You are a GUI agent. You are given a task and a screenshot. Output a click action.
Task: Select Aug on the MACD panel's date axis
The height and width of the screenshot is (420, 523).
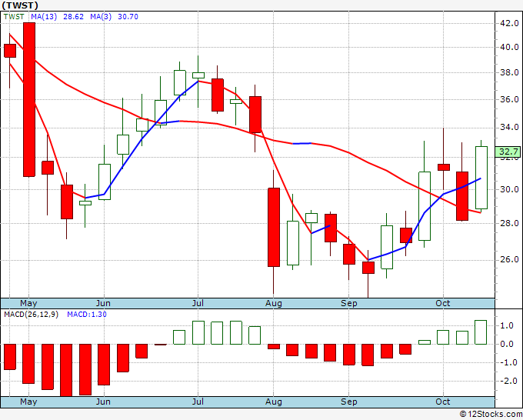pyautogui.click(x=274, y=402)
